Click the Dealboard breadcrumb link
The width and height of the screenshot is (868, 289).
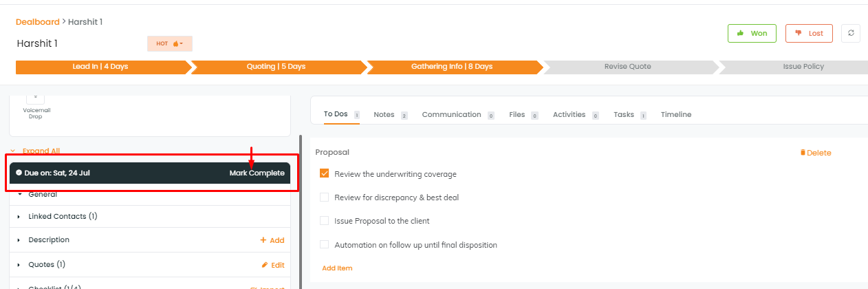click(38, 22)
